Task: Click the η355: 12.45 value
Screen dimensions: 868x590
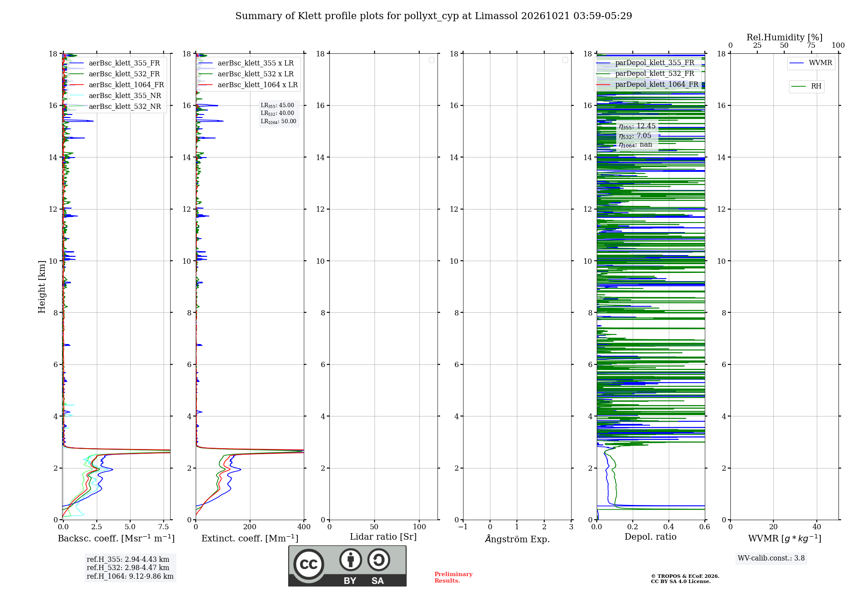Action: click(637, 126)
